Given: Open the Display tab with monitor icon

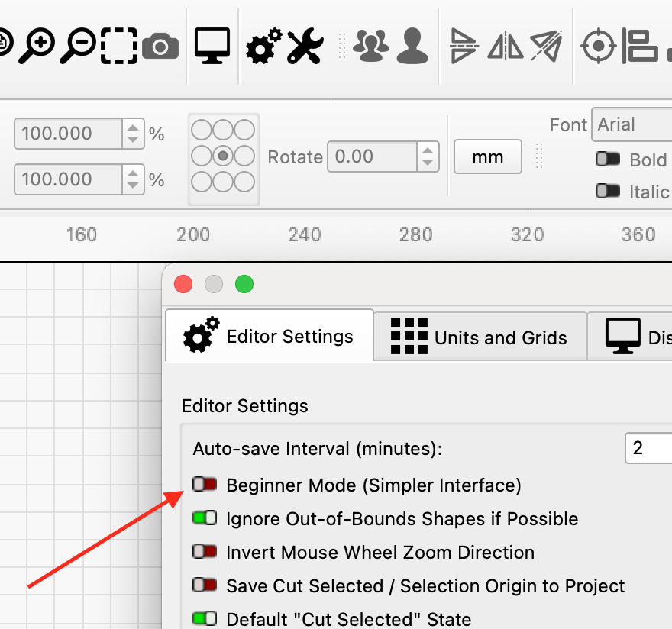Looking at the screenshot, I should click(x=630, y=337).
